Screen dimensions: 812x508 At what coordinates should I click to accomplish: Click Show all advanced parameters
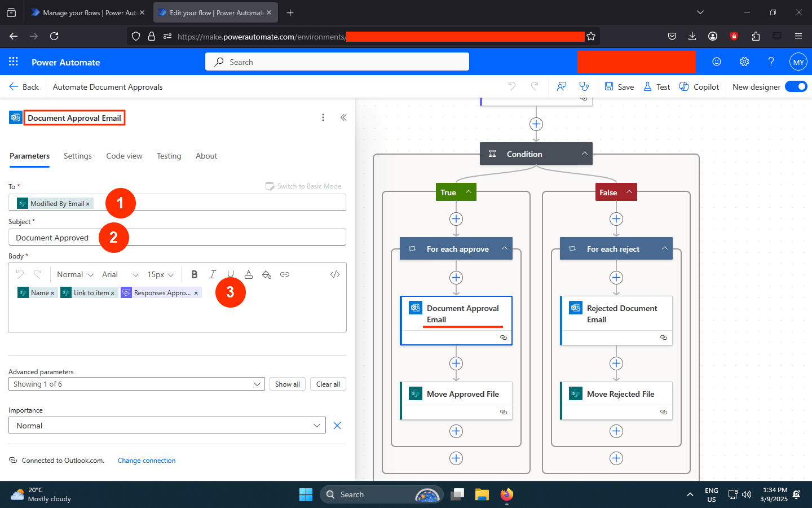coord(287,384)
